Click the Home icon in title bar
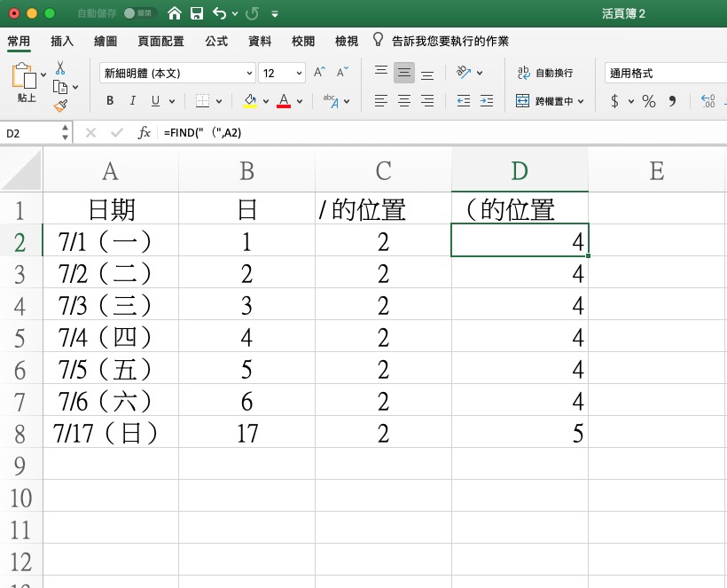The image size is (727, 588). (x=175, y=14)
